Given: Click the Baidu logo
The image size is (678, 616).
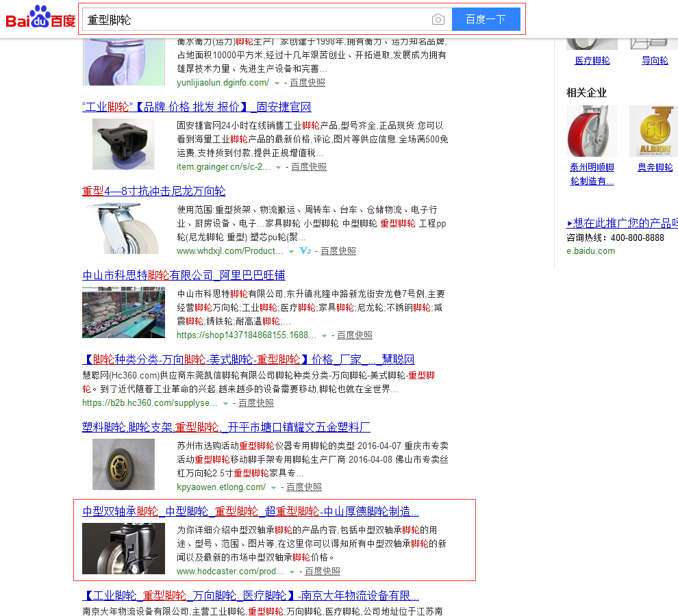Looking at the screenshot, I should pyautogui.click(x=40, y=18).
